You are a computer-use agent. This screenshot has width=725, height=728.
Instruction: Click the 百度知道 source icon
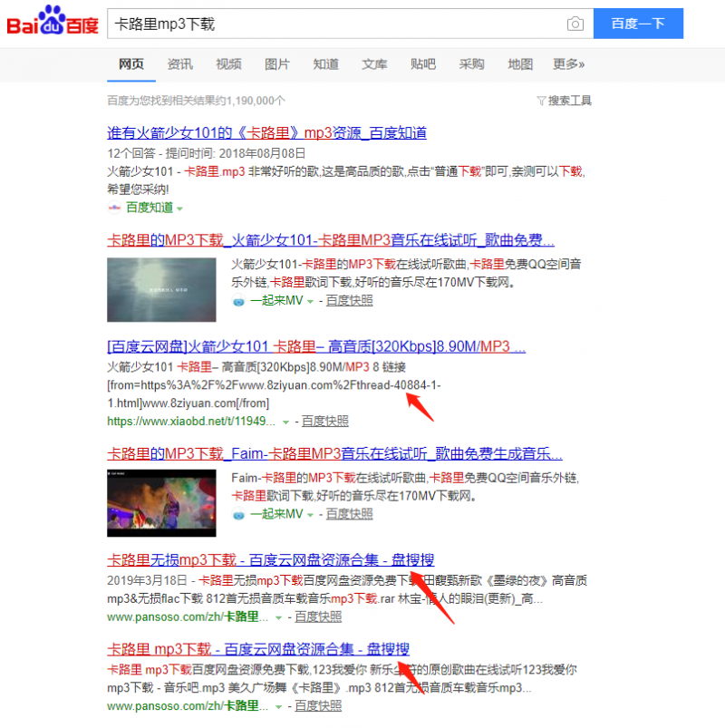[x=114, y=208]
